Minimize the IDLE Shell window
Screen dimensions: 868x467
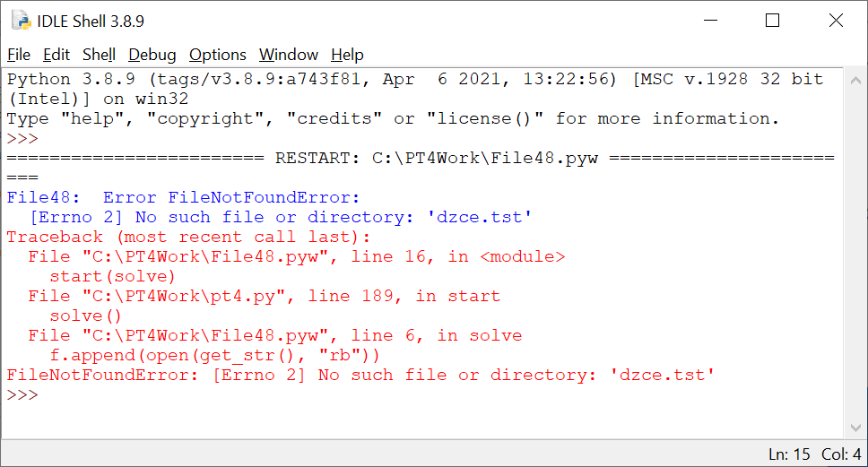point(710,21)
